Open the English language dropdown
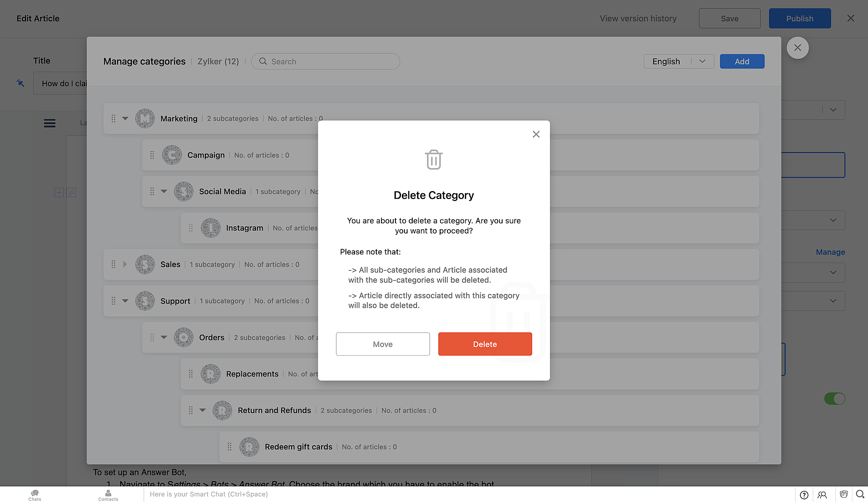The image size is (868, 502). (x=679, y=62)
